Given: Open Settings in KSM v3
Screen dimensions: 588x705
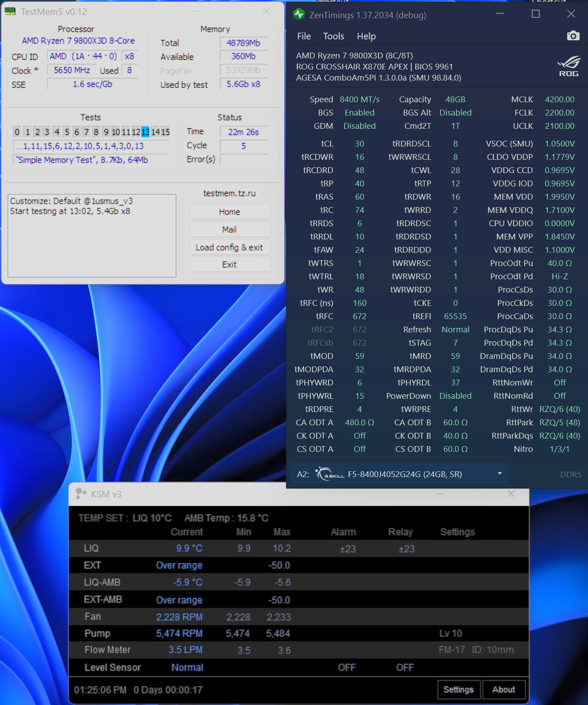Looking at the screenshot, I should point(459,690).
